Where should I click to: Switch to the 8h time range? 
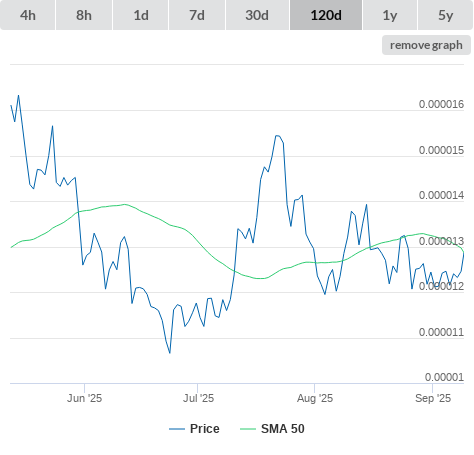point(84,15)
